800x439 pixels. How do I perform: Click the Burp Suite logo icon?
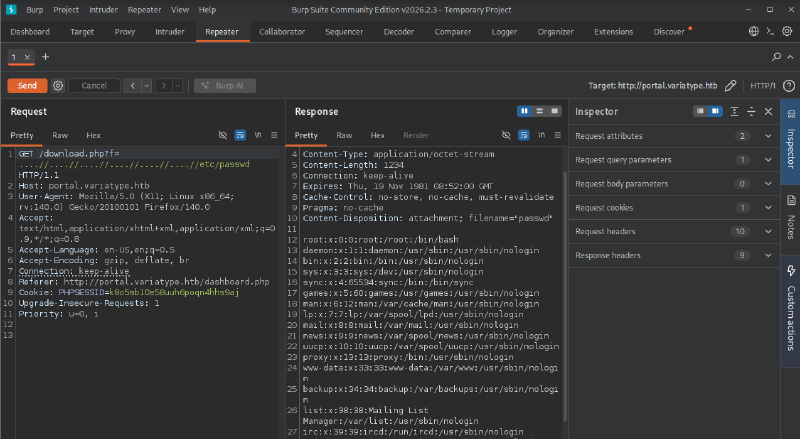(11, 9)
